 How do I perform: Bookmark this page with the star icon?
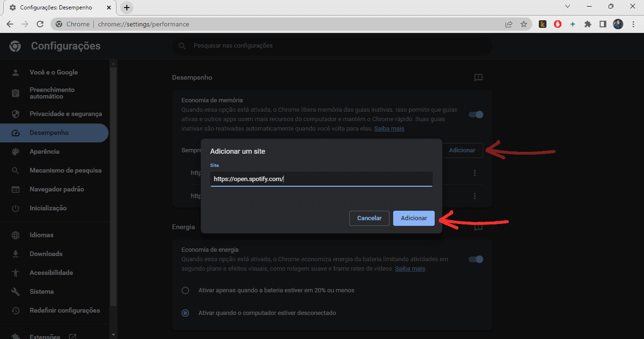point(524,24)
